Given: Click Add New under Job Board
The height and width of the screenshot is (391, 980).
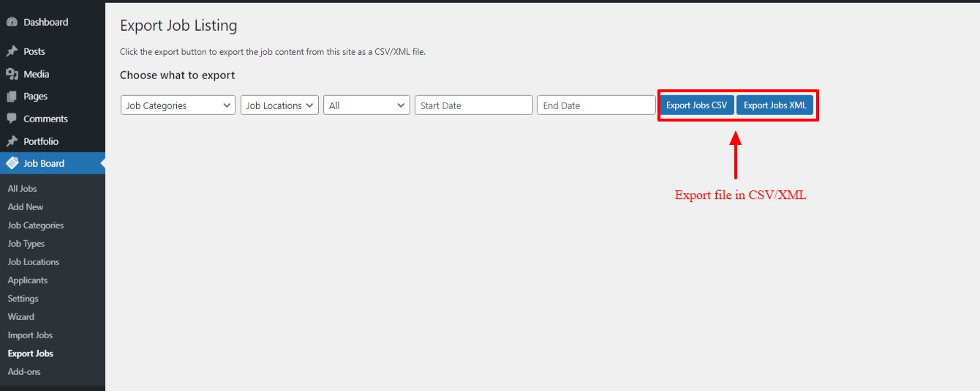Looking at the screenshot, I should pos(26,207).
